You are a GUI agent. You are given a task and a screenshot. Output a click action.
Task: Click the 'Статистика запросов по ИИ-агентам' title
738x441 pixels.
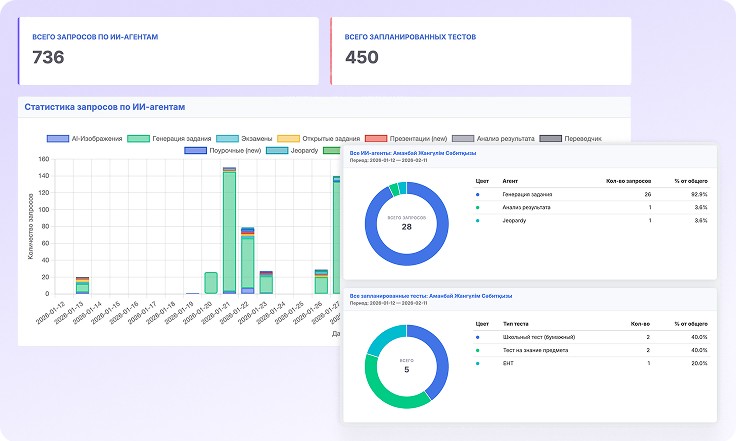[104, 107]
